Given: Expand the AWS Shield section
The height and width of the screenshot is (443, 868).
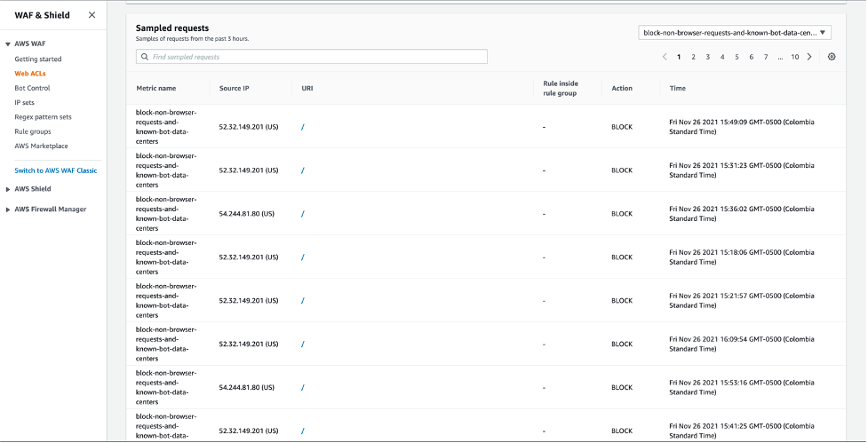Looking at the screenshot, I should [x=8, y=189].
